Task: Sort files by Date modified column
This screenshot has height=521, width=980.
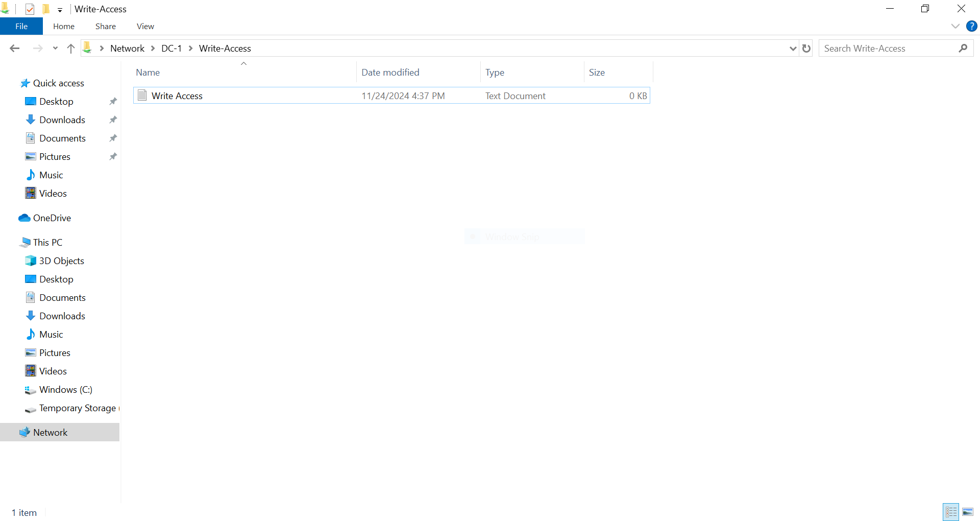Action: 419,73
